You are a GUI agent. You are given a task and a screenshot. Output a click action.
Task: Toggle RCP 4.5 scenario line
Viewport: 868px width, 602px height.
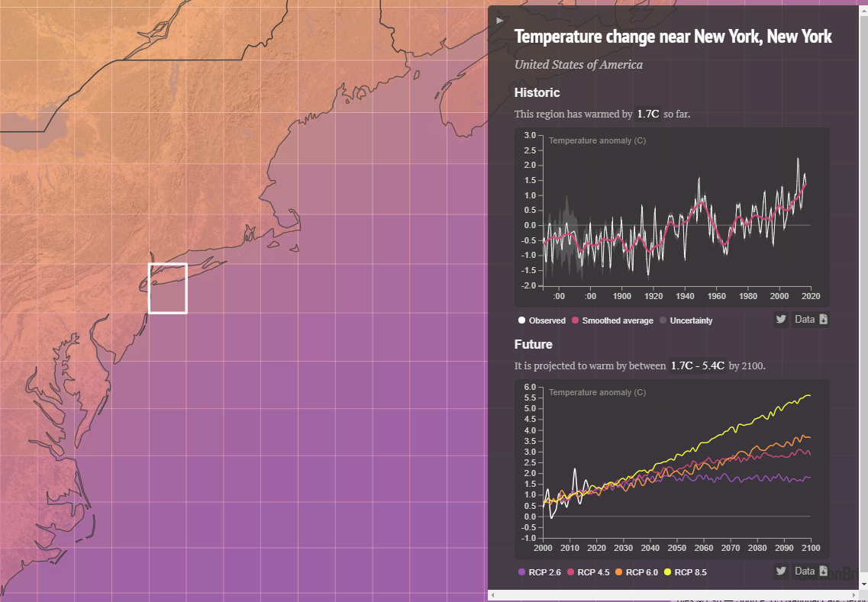pos(588,572)
